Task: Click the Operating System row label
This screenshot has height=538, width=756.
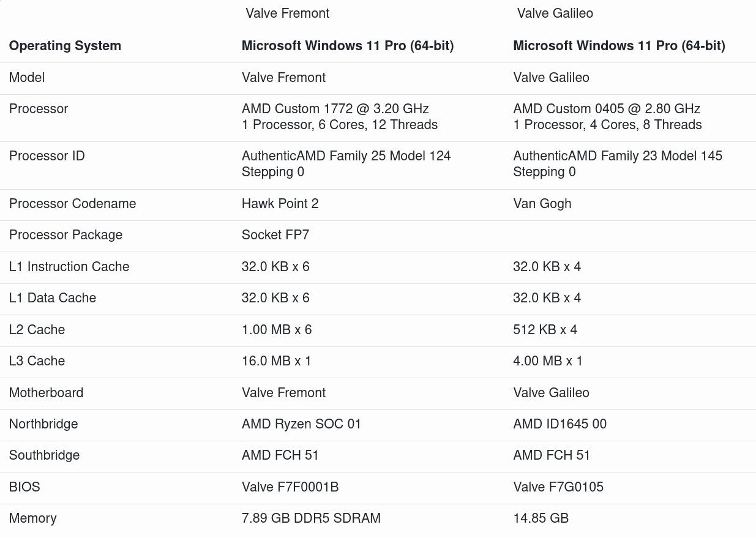Action: (x=65, y=46)
